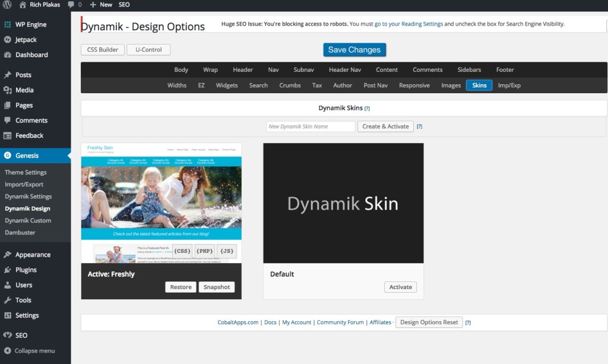608x364 pixels.
Task: Open the Imp/Exp tab
Action: 509,86
